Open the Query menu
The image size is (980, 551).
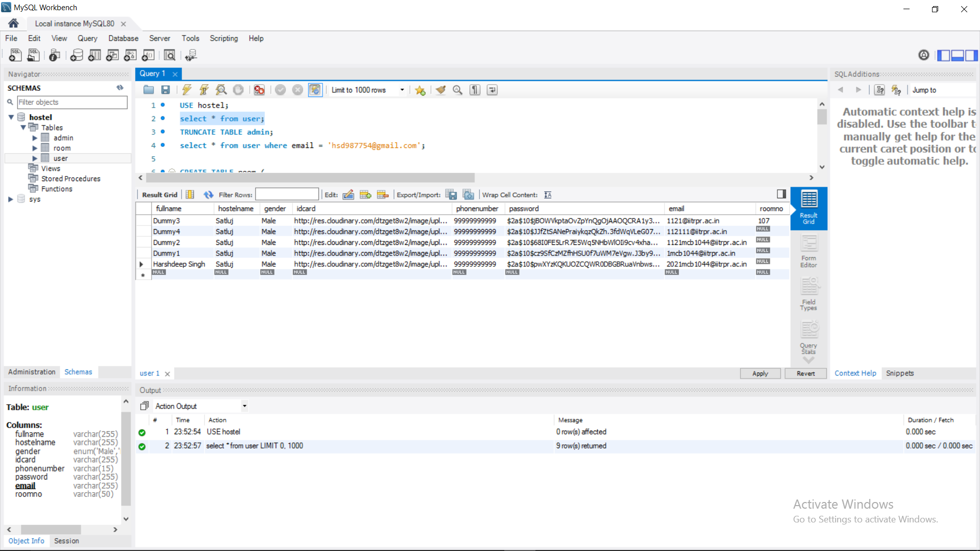(87, 38)
